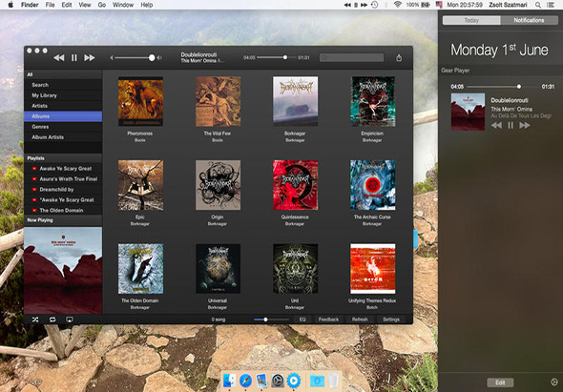563x392 pixels.
Task: Open AirPlay output icon
Action: pos(70,320)
